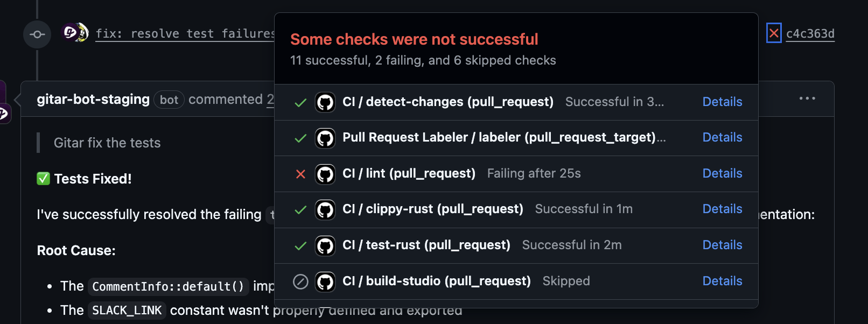Click green checkmark on test-rust row
The width and height of the screenshot is (868, 324).
click(x=300, y=246)
